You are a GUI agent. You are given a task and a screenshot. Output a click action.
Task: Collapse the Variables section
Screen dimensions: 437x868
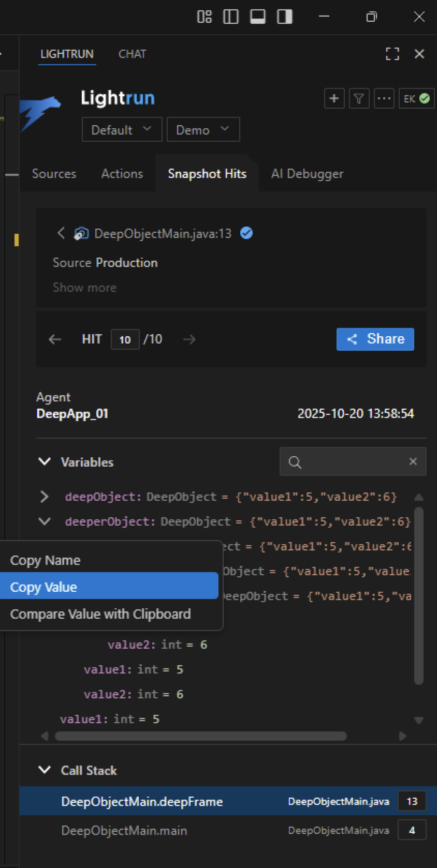pyautogui.click(x=45, y=461)
